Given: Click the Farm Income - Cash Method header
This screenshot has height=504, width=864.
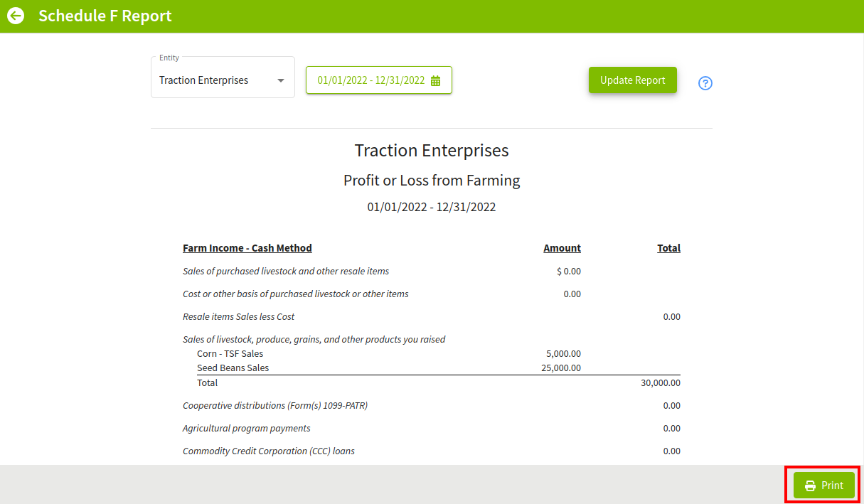Looking at the screenshot, I should coord(247,248).
